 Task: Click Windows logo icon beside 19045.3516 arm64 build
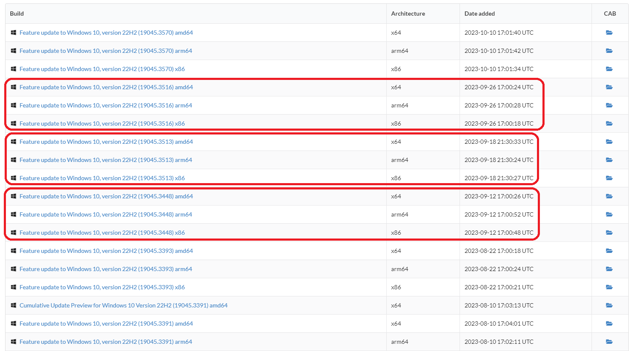(x=14, y=105)
